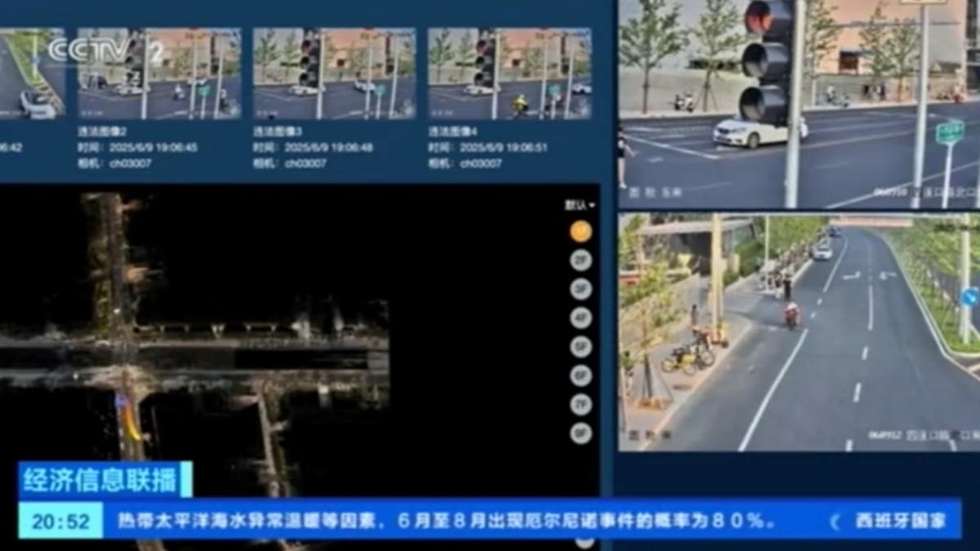Select the last round floor button below 7F
980x551 pixels.
pos(581,433)
